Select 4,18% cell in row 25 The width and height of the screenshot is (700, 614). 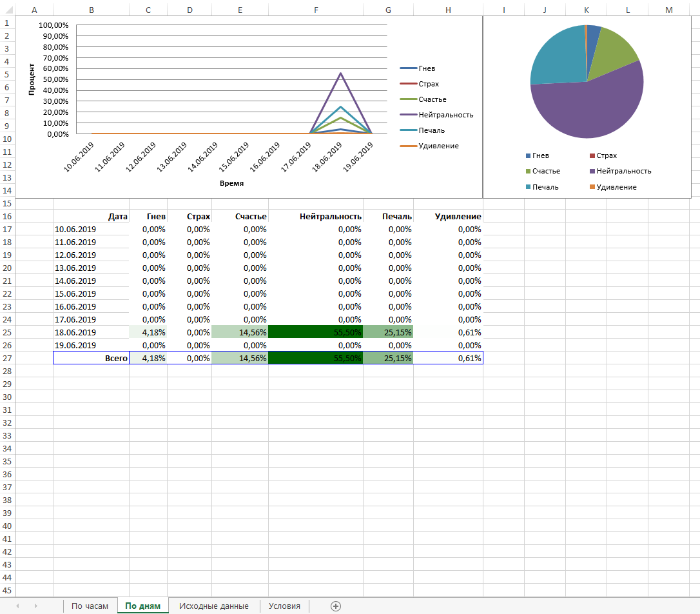[148, 333]
